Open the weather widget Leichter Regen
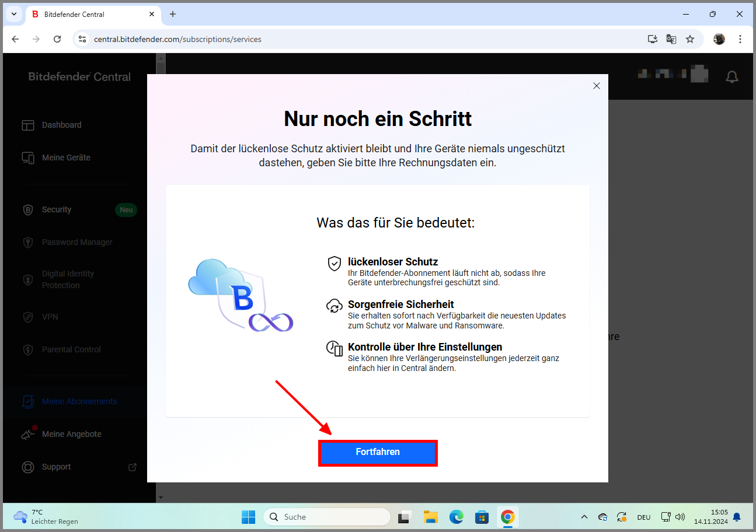The width and height of the screenshot is (756, 532). click(x=47, y=517)
